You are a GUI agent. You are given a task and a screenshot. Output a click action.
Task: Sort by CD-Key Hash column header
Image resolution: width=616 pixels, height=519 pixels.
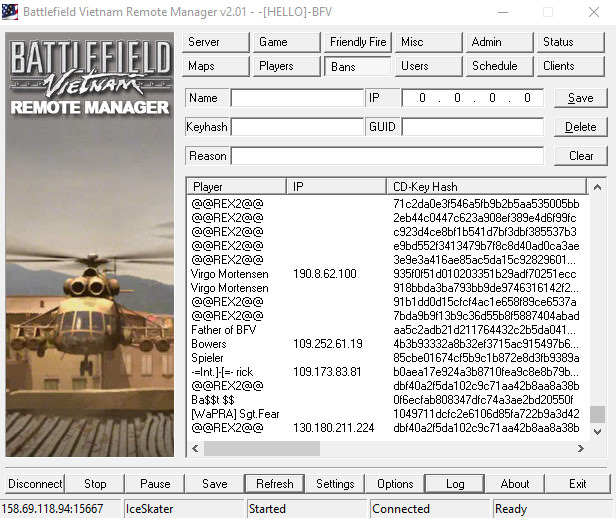485,187
